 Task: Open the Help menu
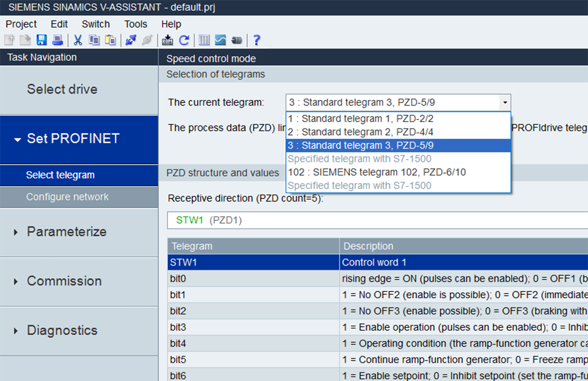[171, 24]
